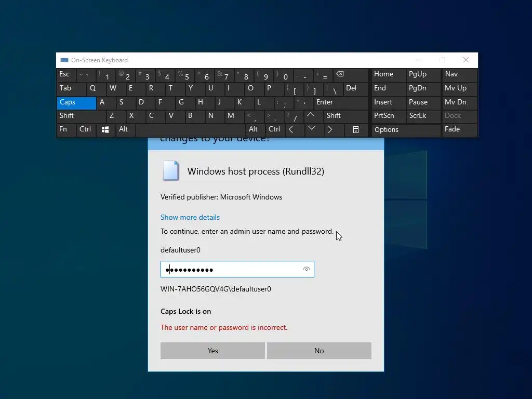Expand Show more details

190,218
